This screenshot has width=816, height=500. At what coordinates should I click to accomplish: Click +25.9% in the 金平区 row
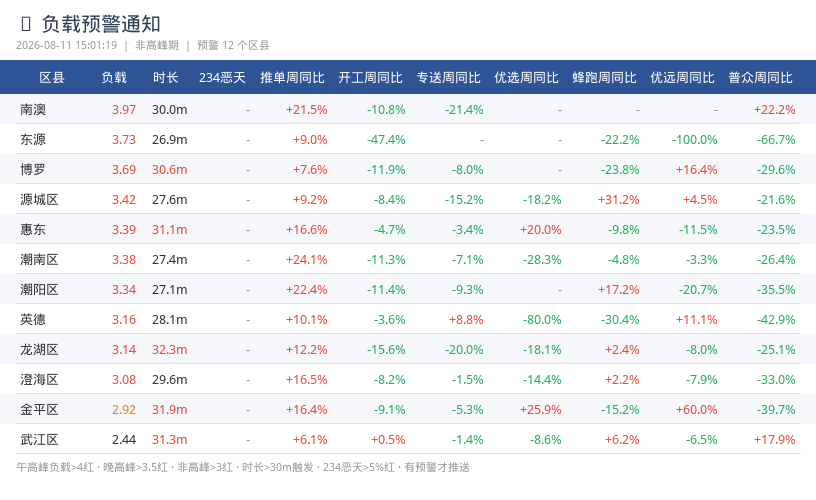541,409
